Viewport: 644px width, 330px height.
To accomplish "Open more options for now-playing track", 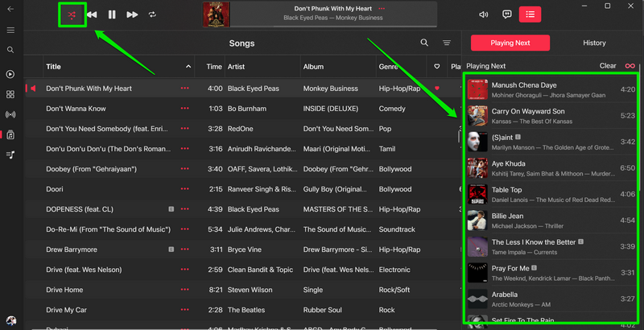I will pyautogui.click(x=382, y=8).
